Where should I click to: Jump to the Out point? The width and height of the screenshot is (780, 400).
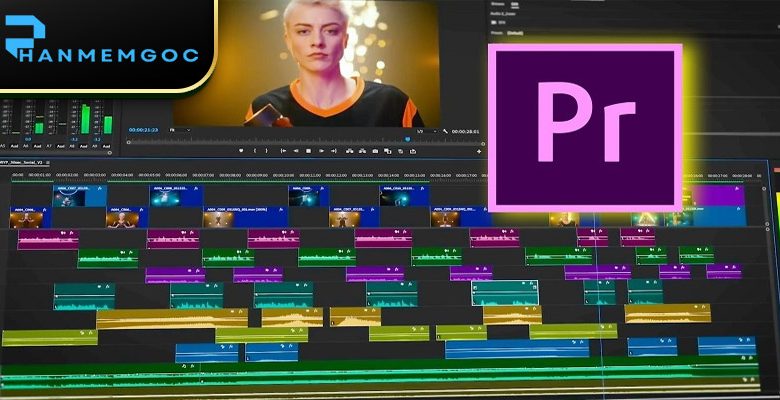tap(334, 151)
